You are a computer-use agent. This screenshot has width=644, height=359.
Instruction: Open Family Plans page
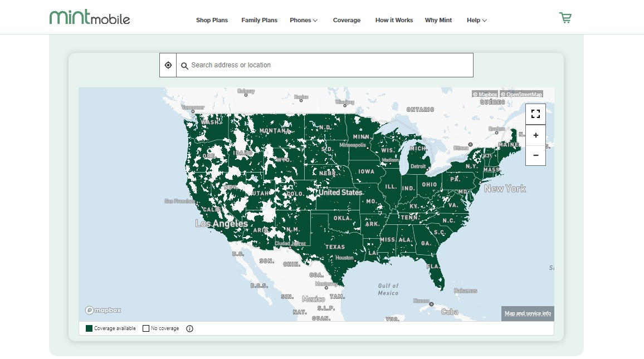tap(259, 20)
